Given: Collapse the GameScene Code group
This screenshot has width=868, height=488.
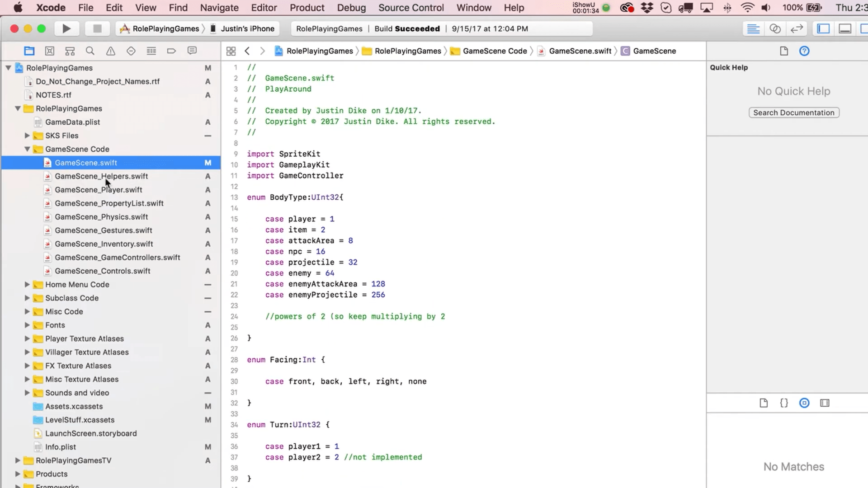Looking at the screenshot, I should [x=27, y=149].
